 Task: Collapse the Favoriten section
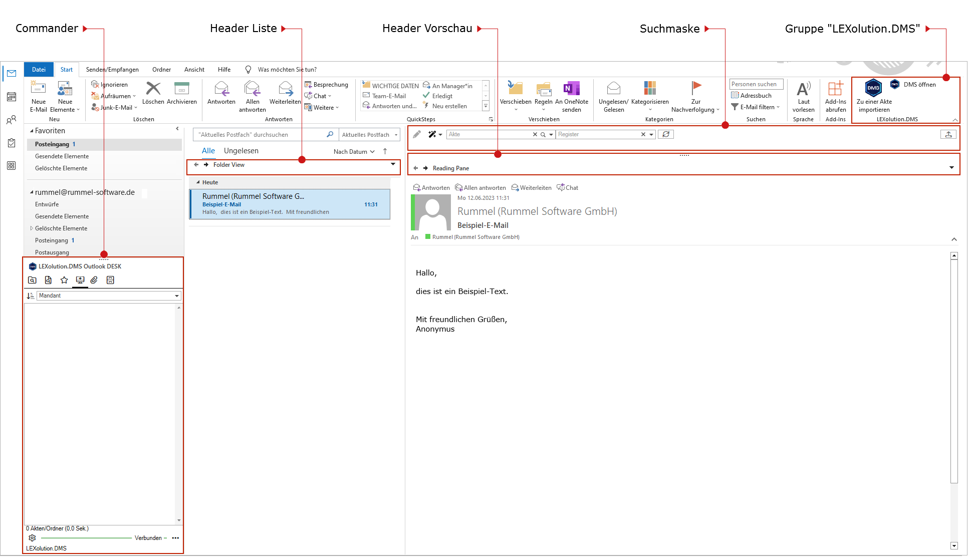[32, 131]
